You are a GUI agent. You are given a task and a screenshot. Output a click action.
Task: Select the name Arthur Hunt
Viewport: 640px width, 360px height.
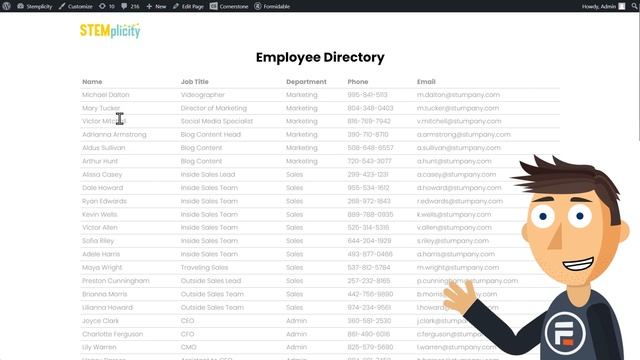(x=100, y=161)
